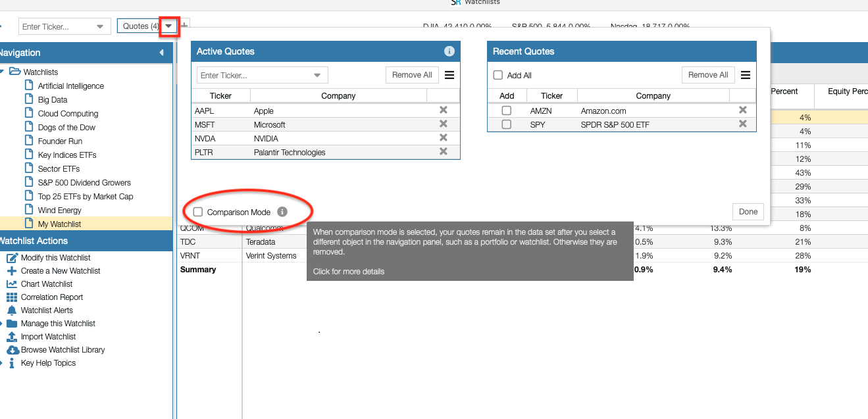Click the TDC ticker row
The image size is (868, 419).
click(188, 242)
